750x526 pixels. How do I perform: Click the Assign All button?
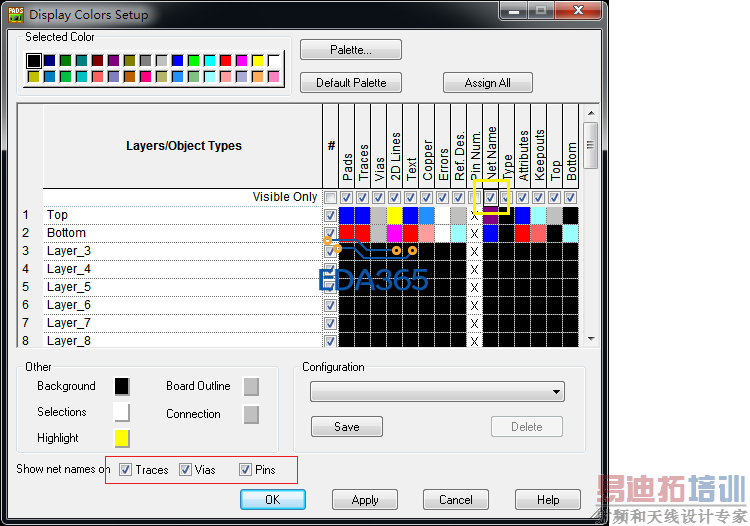tap(487, 83)
